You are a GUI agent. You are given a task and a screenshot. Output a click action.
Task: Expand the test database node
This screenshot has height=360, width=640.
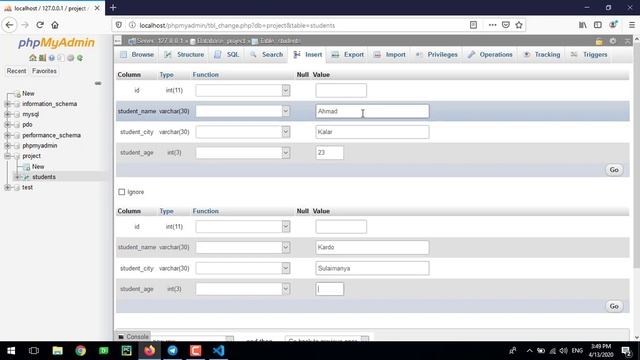[7, 187]
